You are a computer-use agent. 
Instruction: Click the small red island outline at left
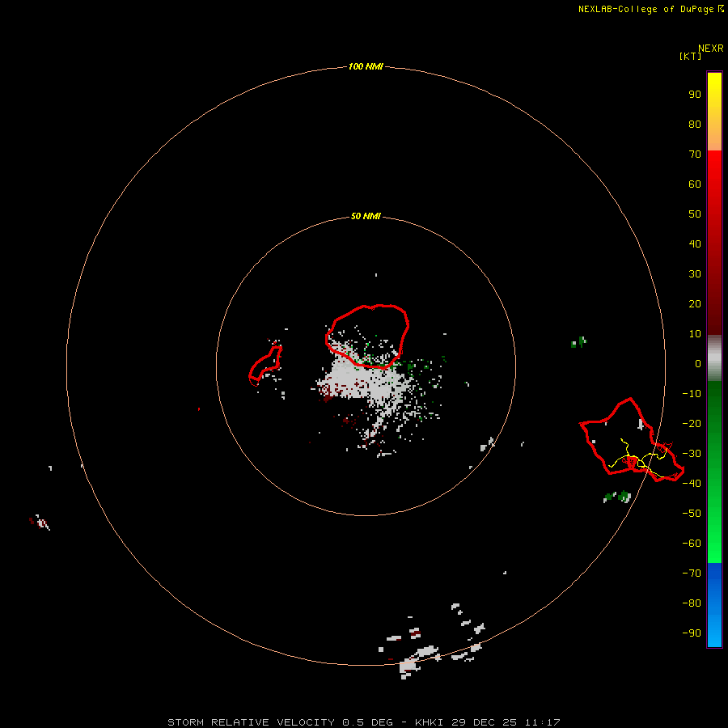click(265, 365)
